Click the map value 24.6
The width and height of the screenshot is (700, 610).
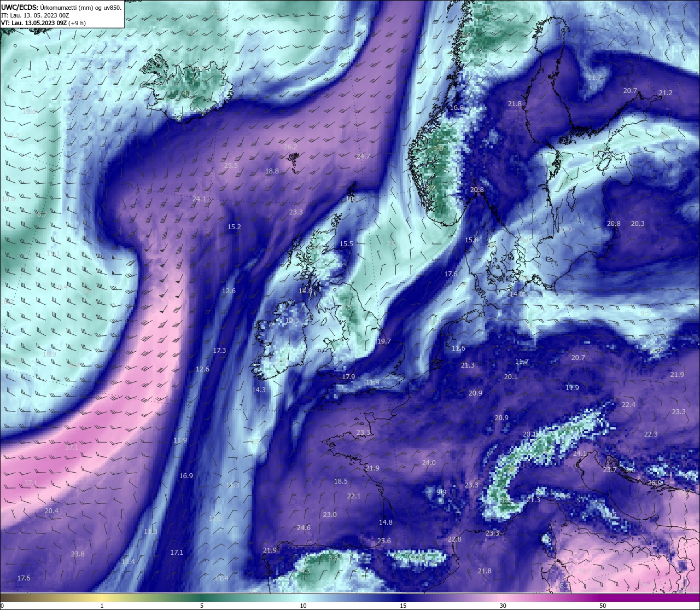304,528
